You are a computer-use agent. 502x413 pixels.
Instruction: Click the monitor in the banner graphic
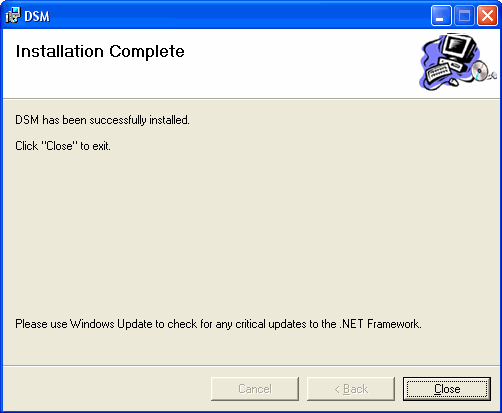[460, 47]
